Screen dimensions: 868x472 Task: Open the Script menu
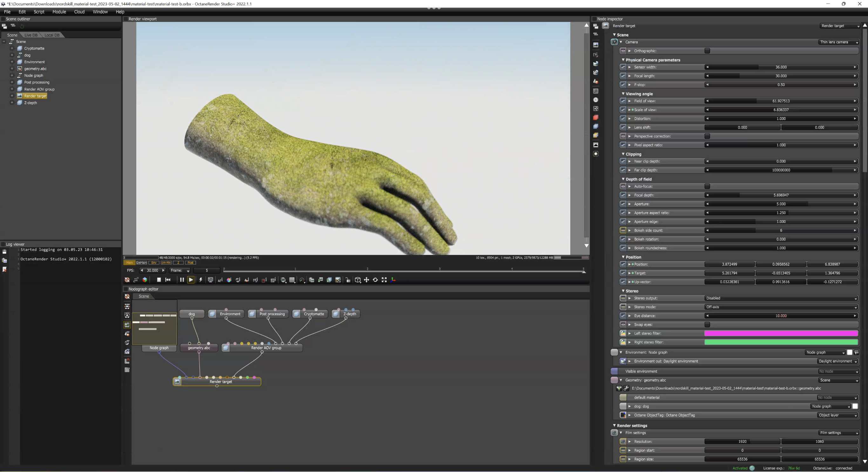39,12
